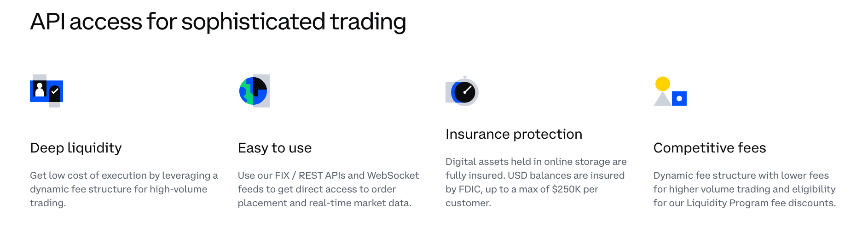Click the low cost of execution description

point(124,189)
